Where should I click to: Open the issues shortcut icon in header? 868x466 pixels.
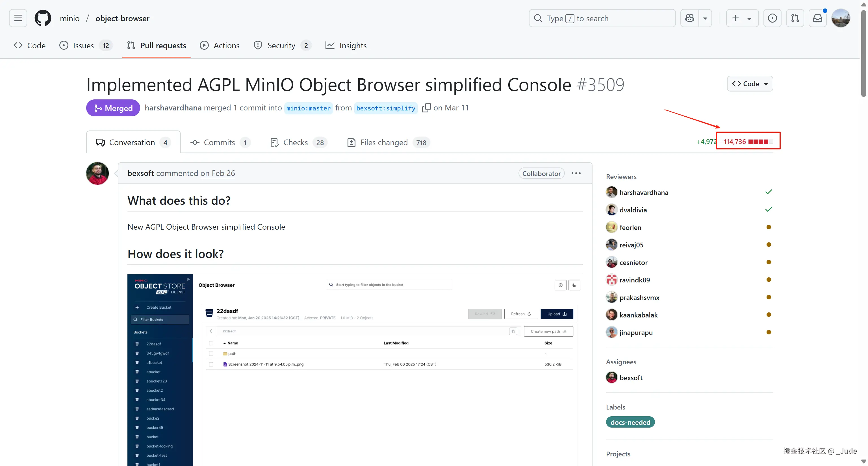(772, 18)
